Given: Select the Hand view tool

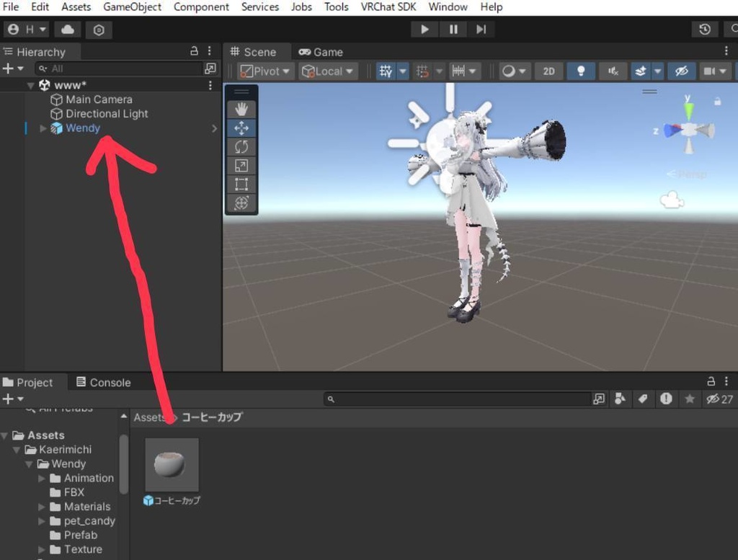Looking at the screenshot, I should click(241, 109).
